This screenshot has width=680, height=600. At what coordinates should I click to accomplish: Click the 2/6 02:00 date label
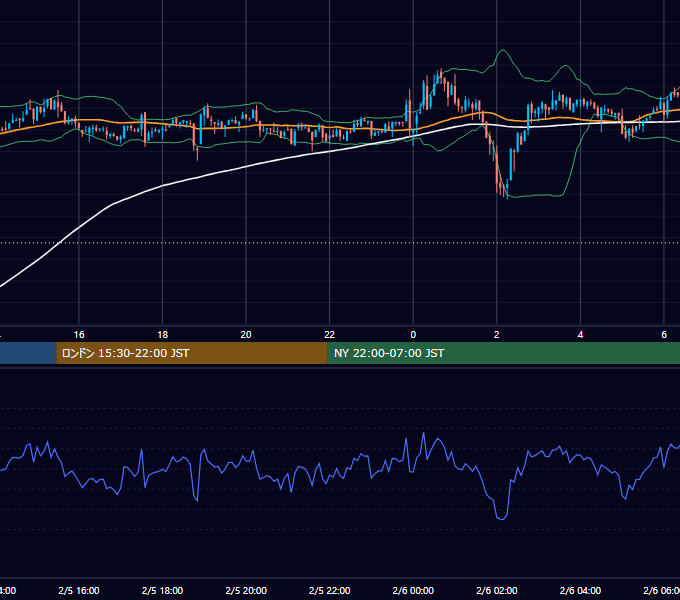497,590
